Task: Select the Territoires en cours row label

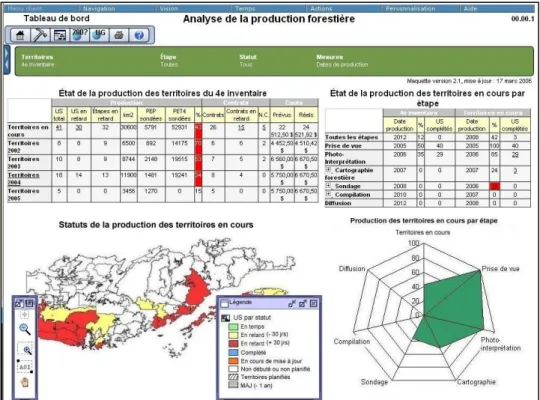Action: (28, 131)
